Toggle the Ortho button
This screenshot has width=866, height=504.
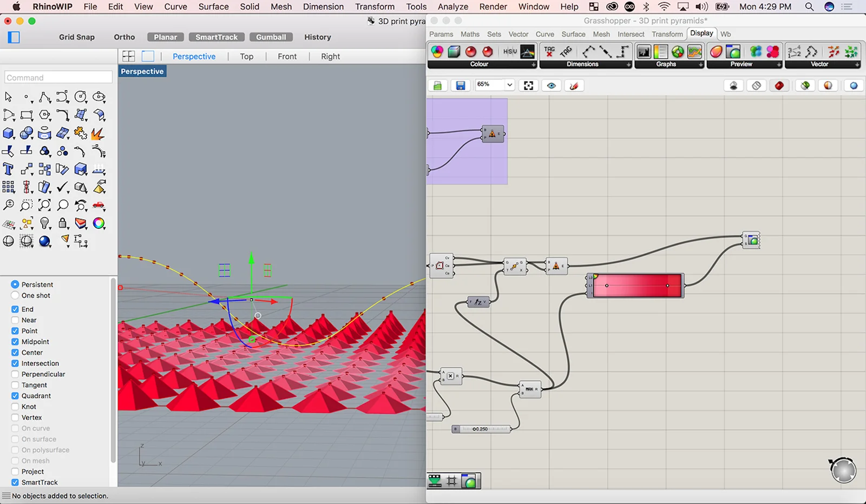click(x=124, y=37)
